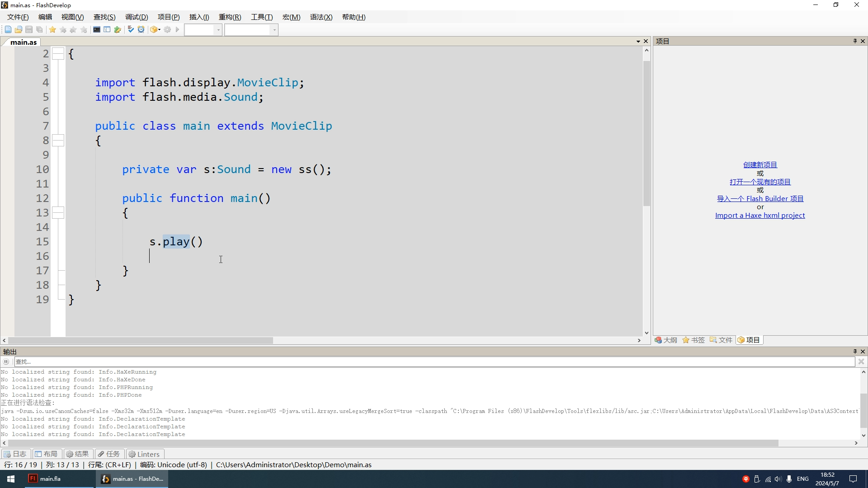This screenshot has height=488, width=868.
Task: Open a file with the folder icon
Action: pos(19,30)
